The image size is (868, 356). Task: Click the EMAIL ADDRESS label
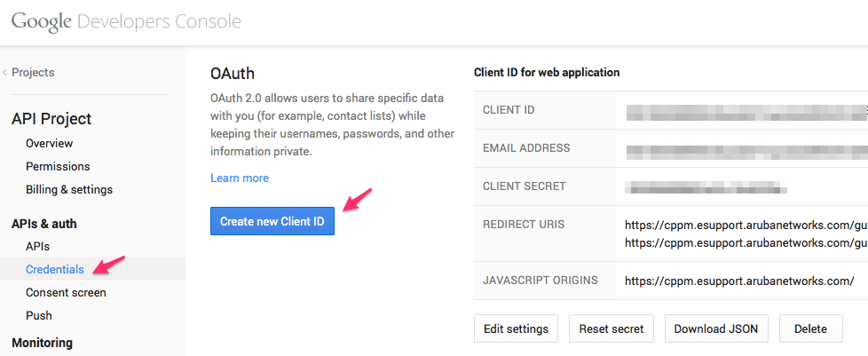[526, 148]
